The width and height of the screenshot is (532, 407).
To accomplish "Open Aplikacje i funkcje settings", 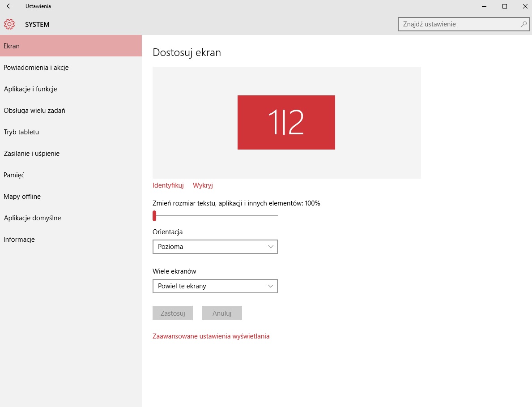I will 71,89.
